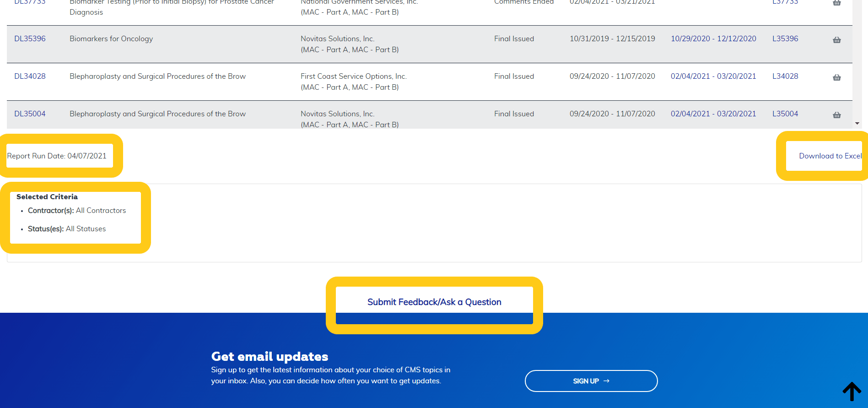This screenshot has height=408, width=868.
Task: Open proposed LCD DL35396
Action: coord(30,39)
